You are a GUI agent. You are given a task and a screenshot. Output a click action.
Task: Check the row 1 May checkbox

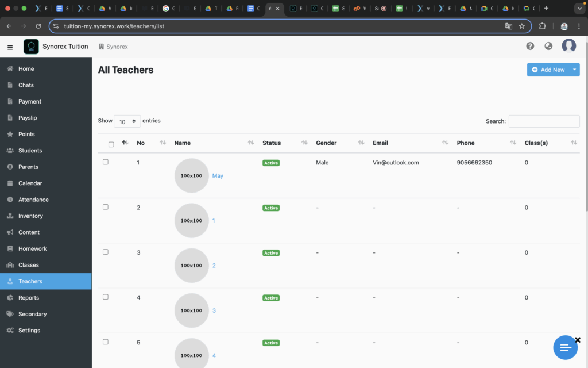[x=106, y=162]
